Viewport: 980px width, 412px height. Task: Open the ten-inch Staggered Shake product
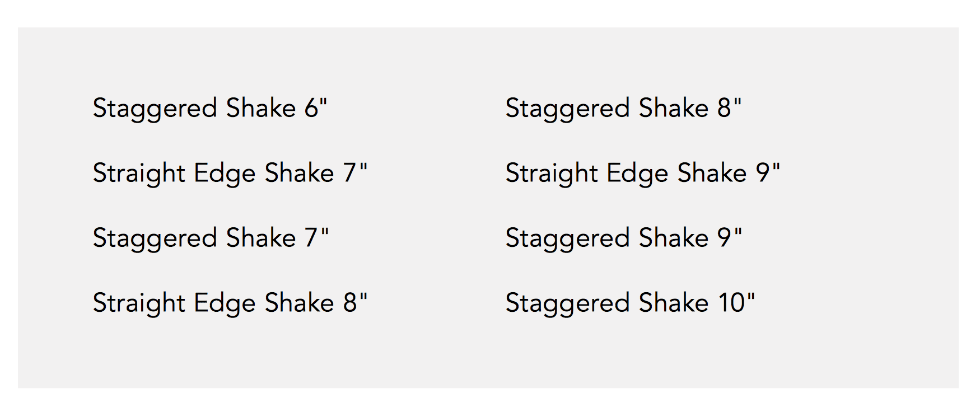629,303
